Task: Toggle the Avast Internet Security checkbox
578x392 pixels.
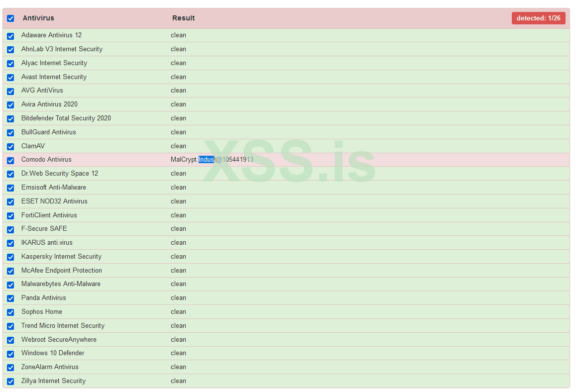Action: pyautogui.click(x=10, y=78)
